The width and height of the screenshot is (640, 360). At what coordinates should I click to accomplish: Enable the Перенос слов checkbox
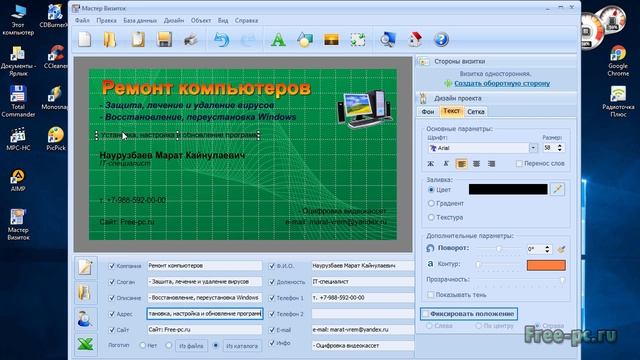pos(519,163)
